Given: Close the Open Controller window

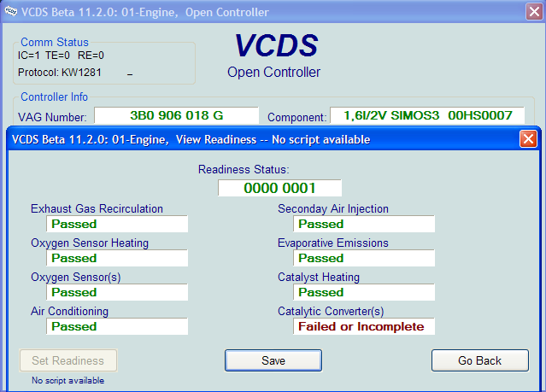Looking at the screenshot, I should (534, 11).
